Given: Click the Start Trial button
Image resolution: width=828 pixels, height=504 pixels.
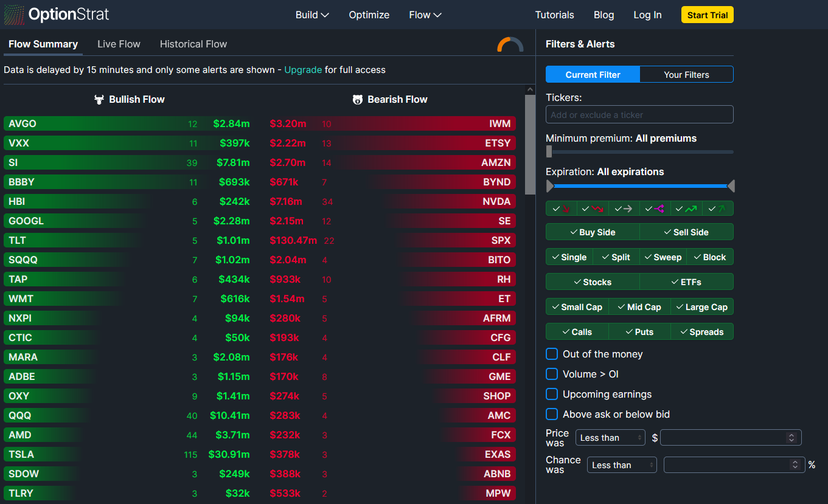Looking at the screenshot, I should point(707,15).
